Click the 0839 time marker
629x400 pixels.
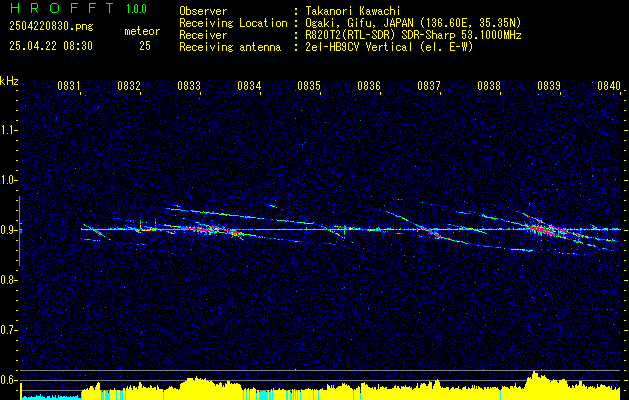(548, 86)
